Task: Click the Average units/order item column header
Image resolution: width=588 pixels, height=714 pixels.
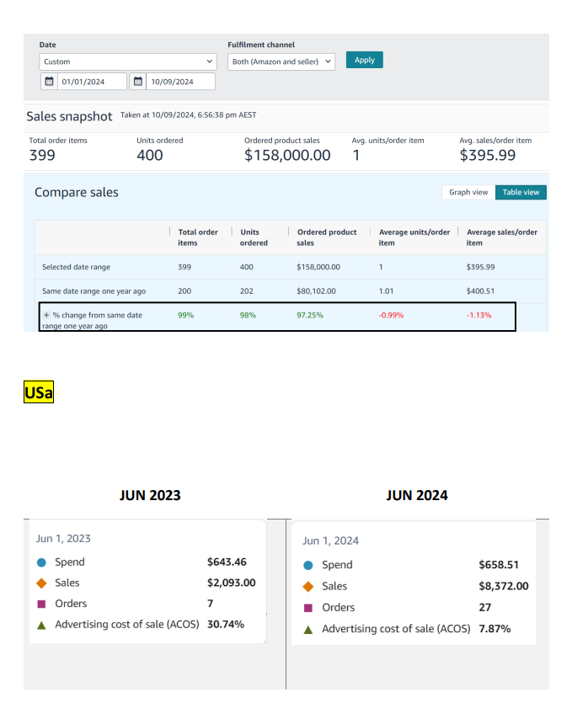Action: tap(414, 237)
